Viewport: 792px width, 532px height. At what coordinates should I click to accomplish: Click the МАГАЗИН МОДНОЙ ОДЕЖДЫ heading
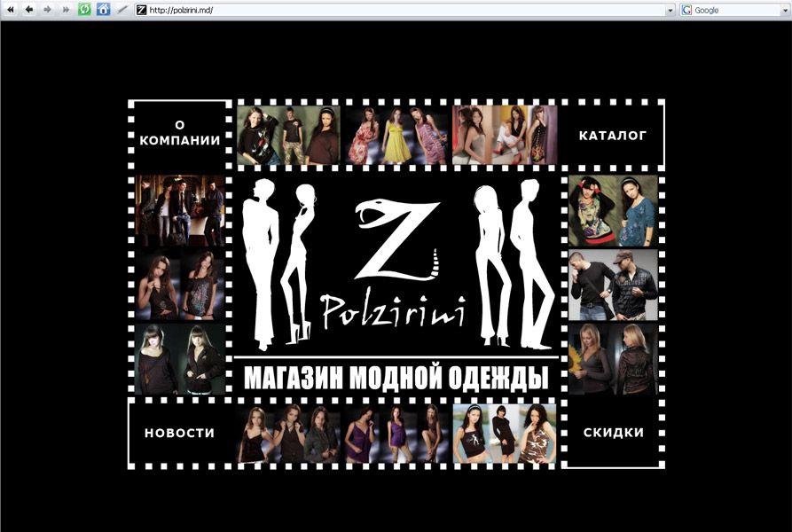click(396, 378)
